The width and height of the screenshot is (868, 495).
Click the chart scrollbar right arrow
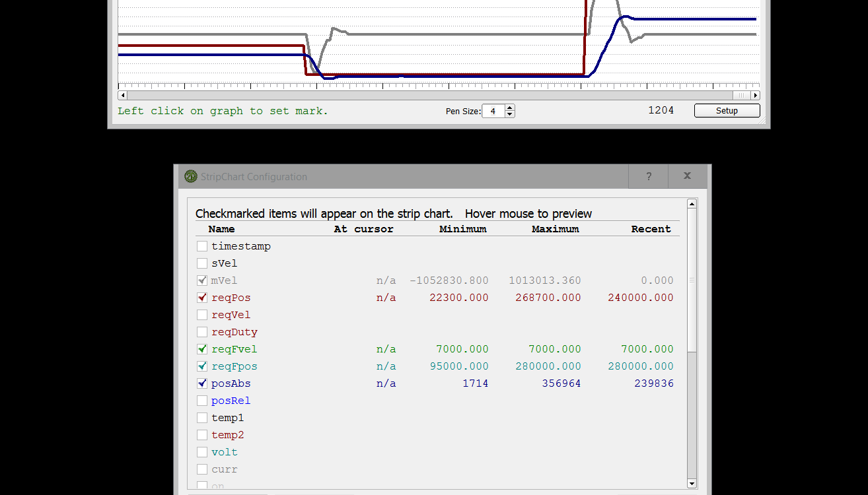(756, 96)
